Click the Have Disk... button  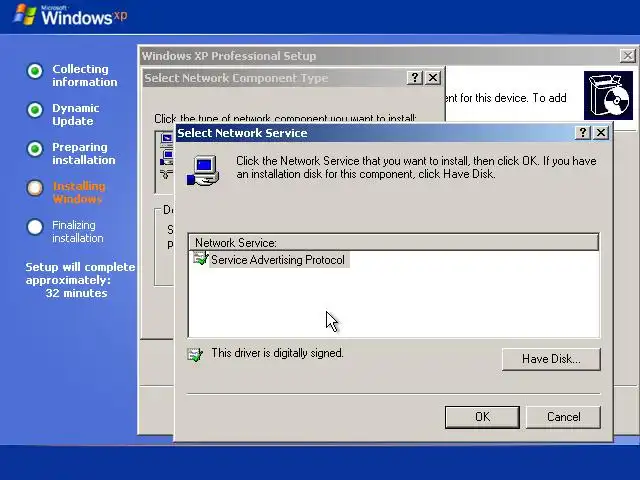pyautogui.click(x=551, y=359)
